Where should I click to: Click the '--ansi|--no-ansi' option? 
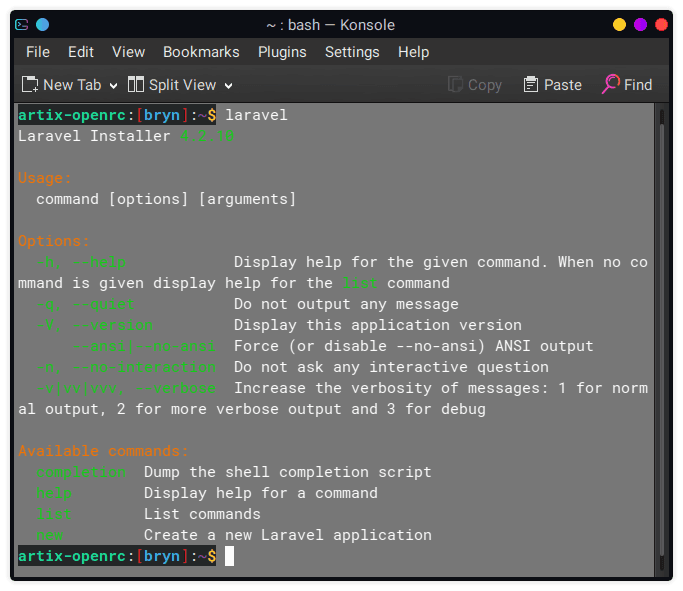(144, 346)
